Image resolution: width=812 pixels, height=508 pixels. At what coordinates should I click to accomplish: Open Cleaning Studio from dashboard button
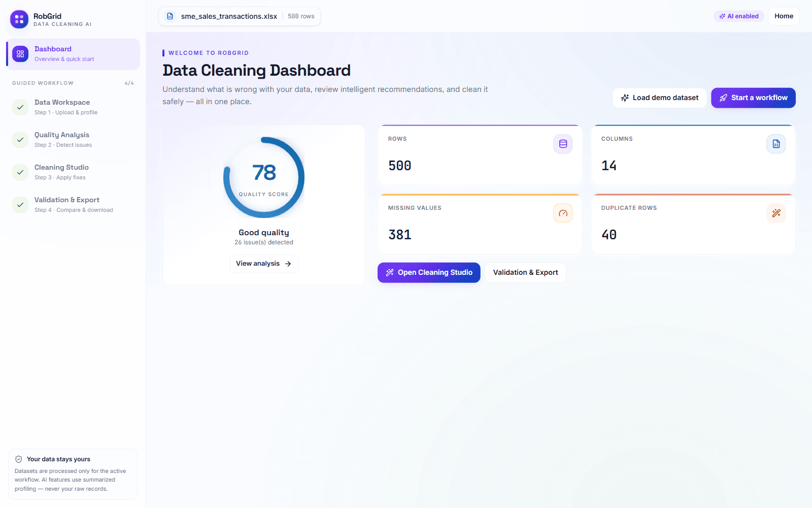[429, 273]
